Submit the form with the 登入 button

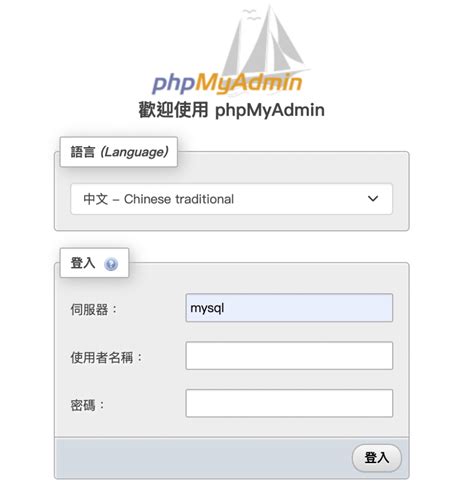point(377,458)
